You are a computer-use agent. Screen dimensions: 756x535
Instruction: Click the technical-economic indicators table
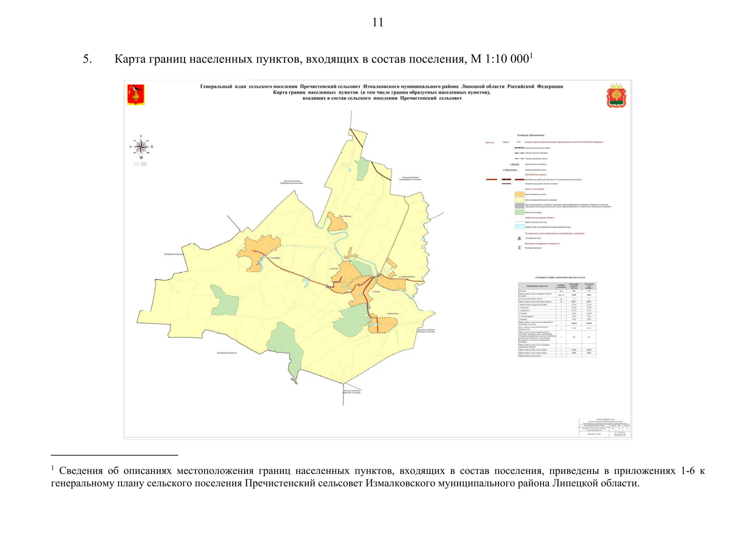(x=557, y=319)
